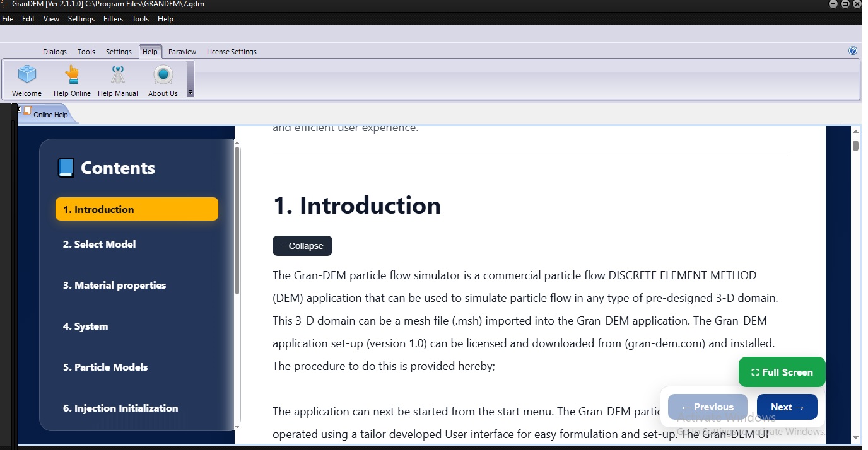Collapse the Introduction section
868x450 pixels.
click(x=302, y=246)
